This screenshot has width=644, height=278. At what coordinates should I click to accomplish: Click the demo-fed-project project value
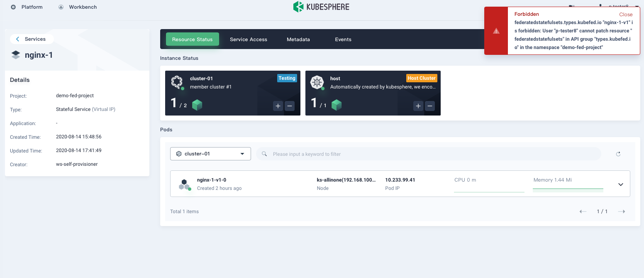[x=75, y=96]
